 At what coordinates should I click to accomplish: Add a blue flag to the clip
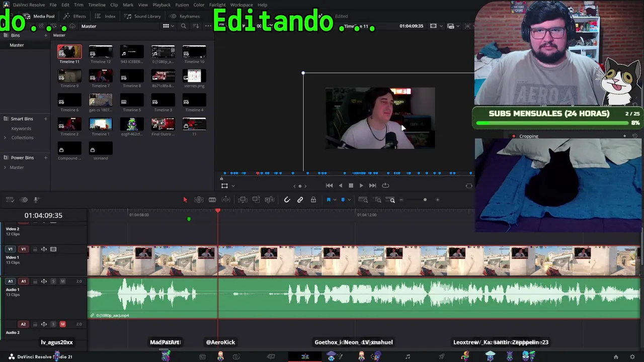329,200
